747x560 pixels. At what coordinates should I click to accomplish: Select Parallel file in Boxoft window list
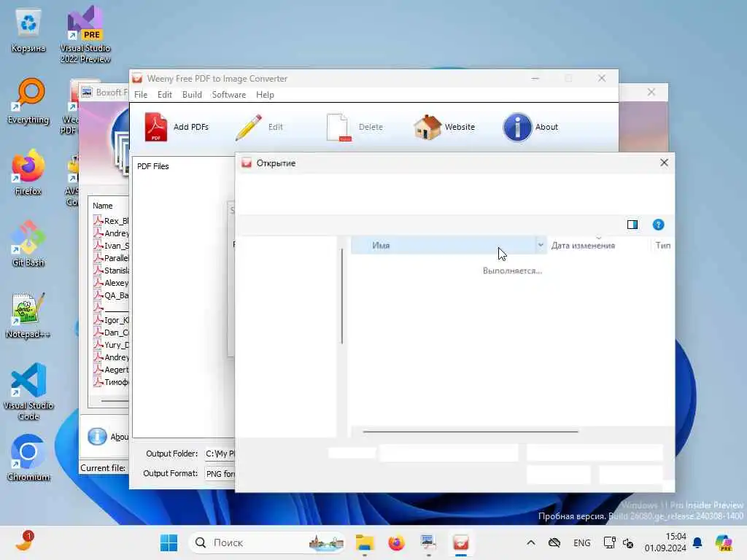click(111, 258)
